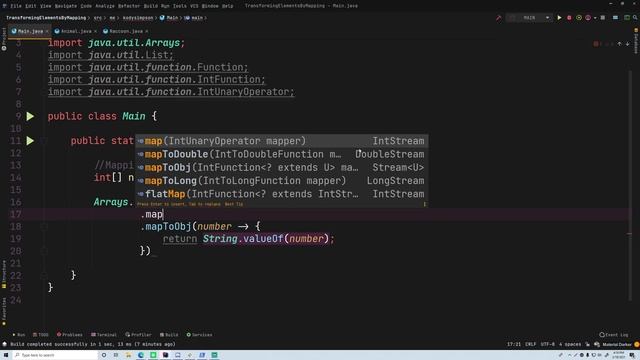Collapse the lambda block fold on line 18
640x360 pixels.
tap(44, 227)
